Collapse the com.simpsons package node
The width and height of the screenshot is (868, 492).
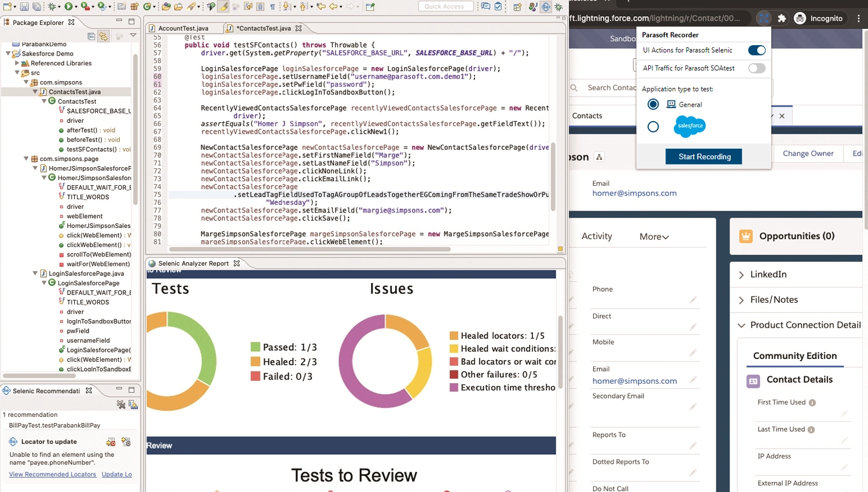click(x=26, y=82)
